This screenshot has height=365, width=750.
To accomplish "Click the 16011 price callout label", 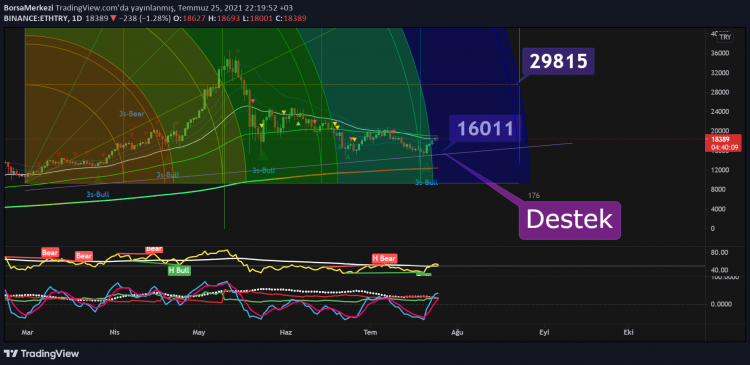I will (x=485, y=129).
